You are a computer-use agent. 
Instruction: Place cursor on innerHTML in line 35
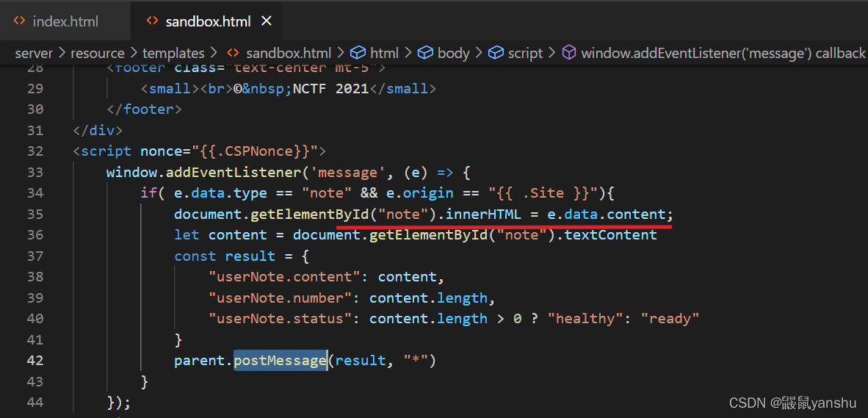483,215
